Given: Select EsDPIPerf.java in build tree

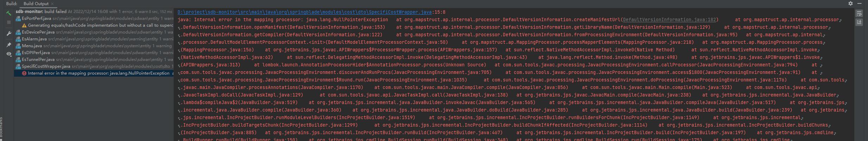Looking at the screenshot, I should [94, 53].
